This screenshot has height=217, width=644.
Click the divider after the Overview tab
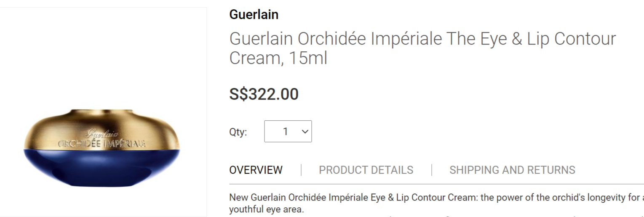point(301,170)
